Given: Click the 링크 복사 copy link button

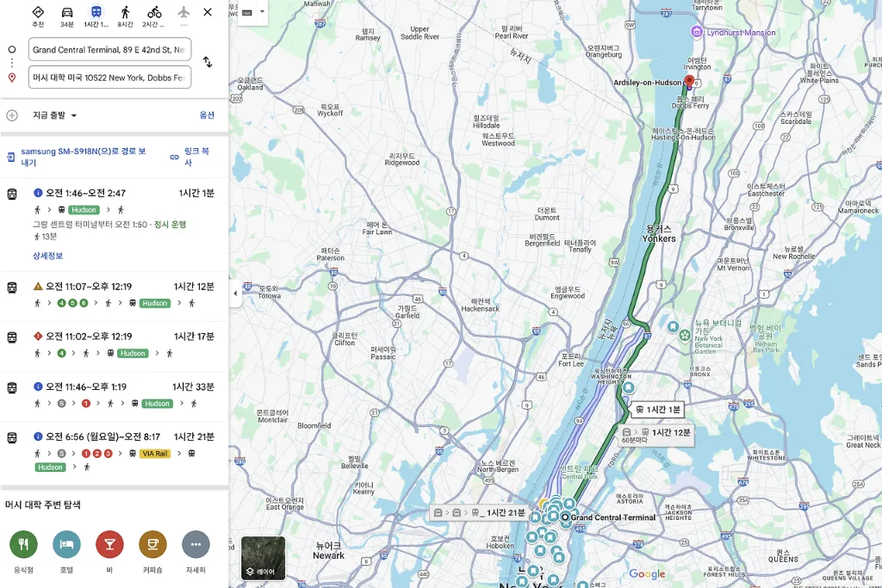Looking at the screenshot, I should [191, 157].
